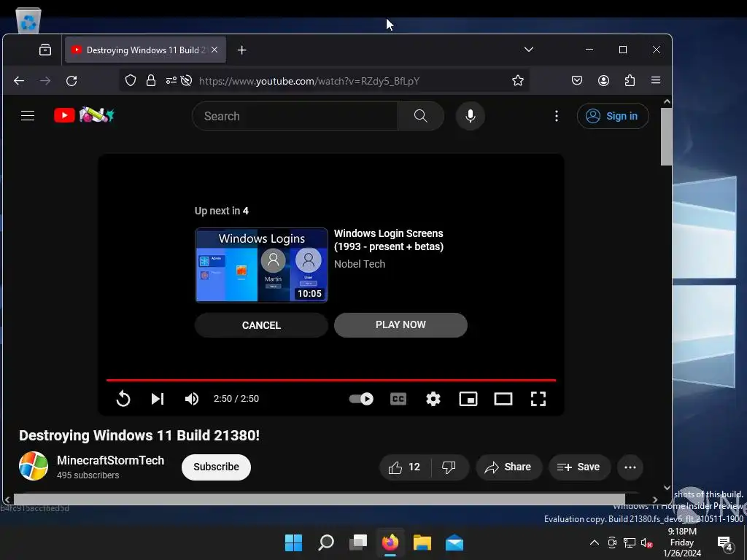Go to YouTube home via logo
This screenshot has width=747, height=560.
pyautogui.click(x=84, y=115)
